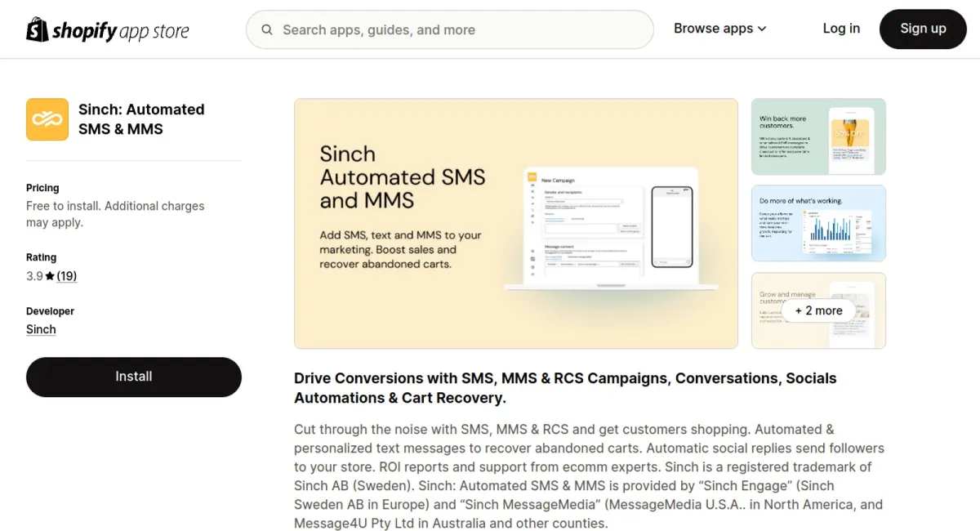Click the Shopify bag logo icon

tap(36, 29)
